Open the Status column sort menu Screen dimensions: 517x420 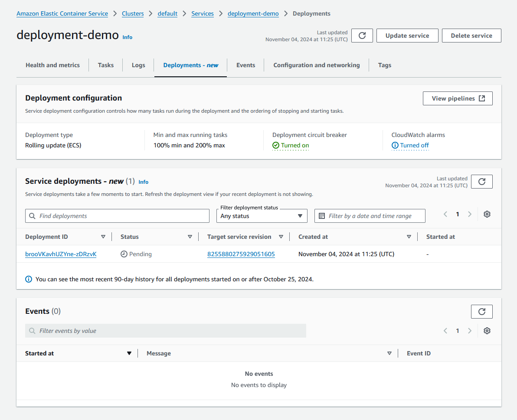[190, 237]
